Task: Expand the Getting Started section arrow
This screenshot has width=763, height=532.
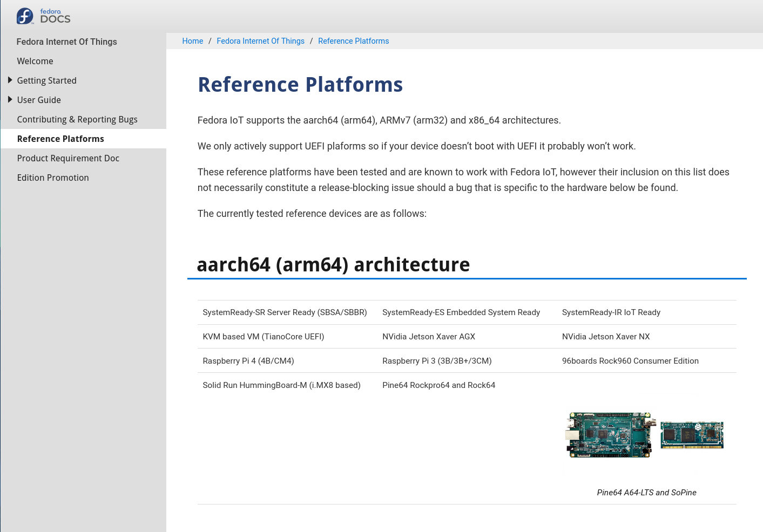Action: (10, 80)
